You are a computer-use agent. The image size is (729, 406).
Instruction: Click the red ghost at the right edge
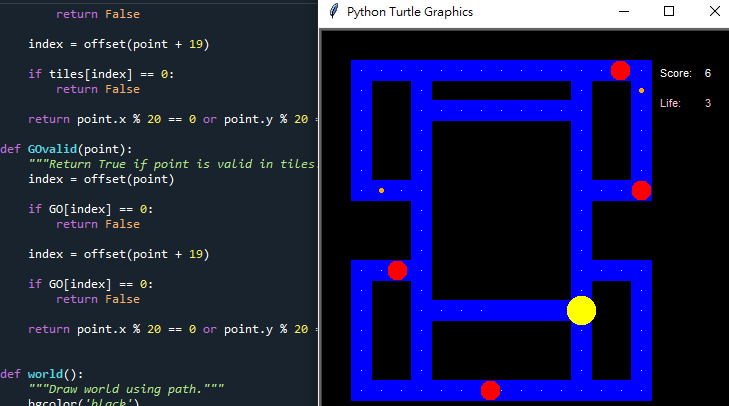coord(641,191)
